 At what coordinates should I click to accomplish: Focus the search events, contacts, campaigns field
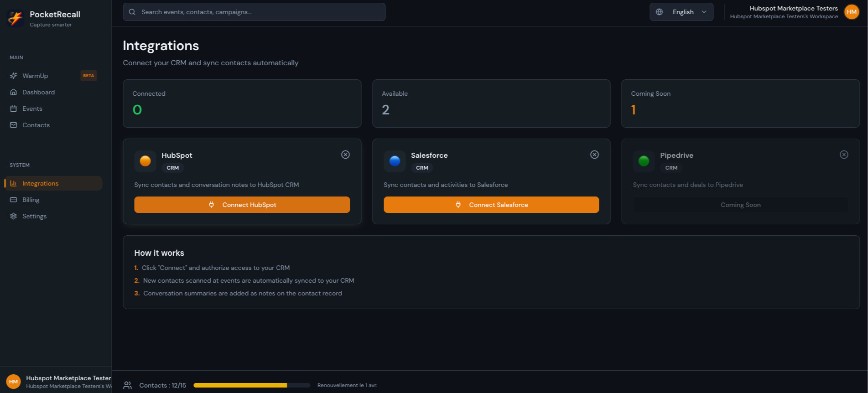[254, 12]
